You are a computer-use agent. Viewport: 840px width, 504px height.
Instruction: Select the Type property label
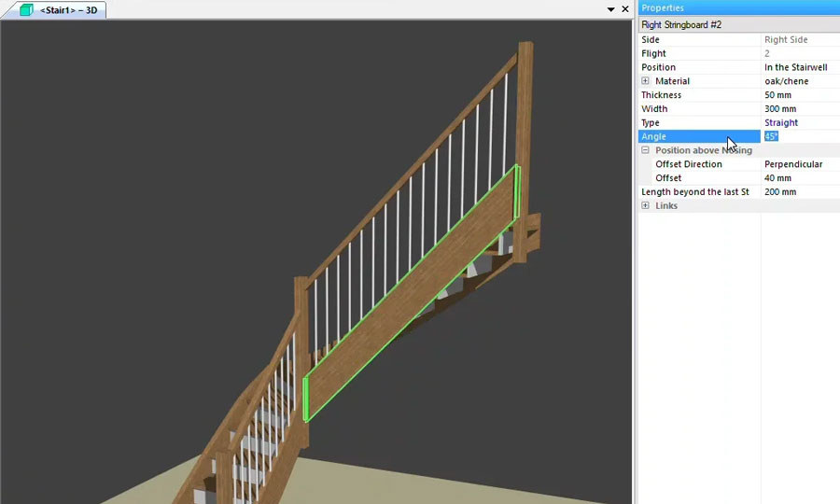[651, 122]
